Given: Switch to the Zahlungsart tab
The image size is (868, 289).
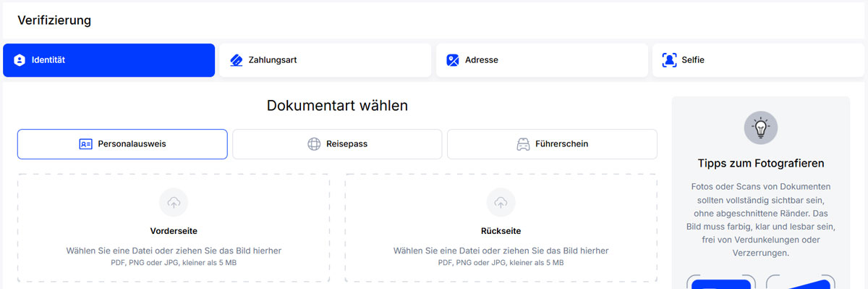Looking at the screenshot, I should [x=325, y=60].
